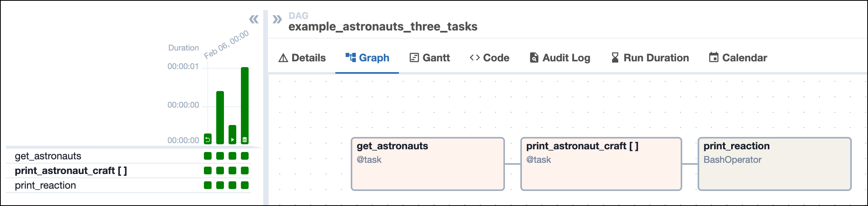Open the Details tab
Image resolution: width=868 pixels, height=206 pixels.
click(x=302, y=58)
